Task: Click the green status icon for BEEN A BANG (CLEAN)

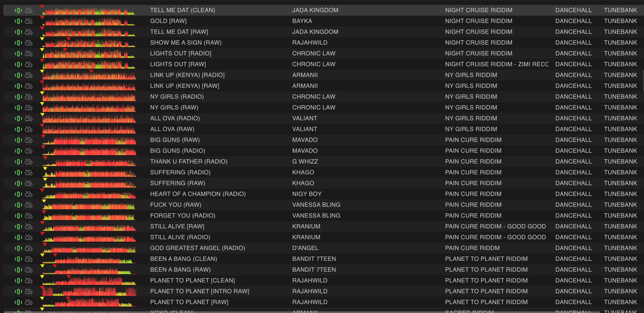Action: [x=18, y=259]
